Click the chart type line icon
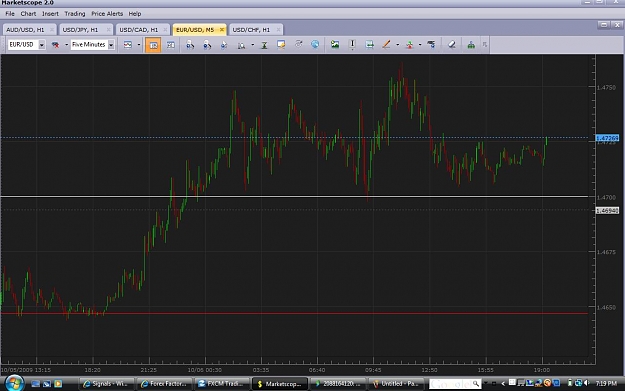This screenshot has height=391, width=625. point(128,45)
